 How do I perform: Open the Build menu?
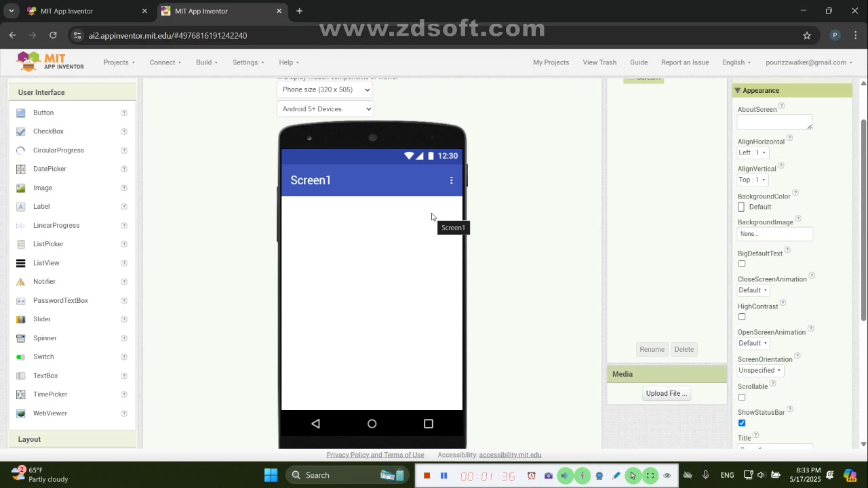(x=207, y=62)
